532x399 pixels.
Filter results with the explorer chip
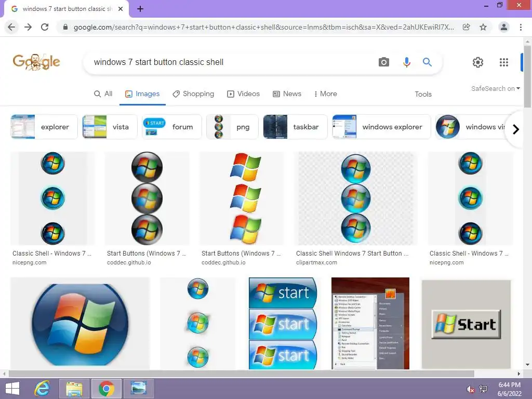pyautogui.click(x=44, y=127)
